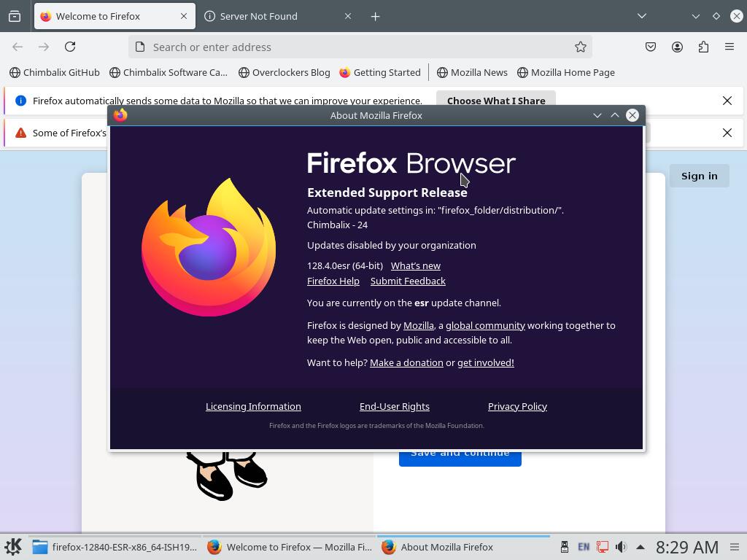Close the Server Not Found tab

point(348,16)
